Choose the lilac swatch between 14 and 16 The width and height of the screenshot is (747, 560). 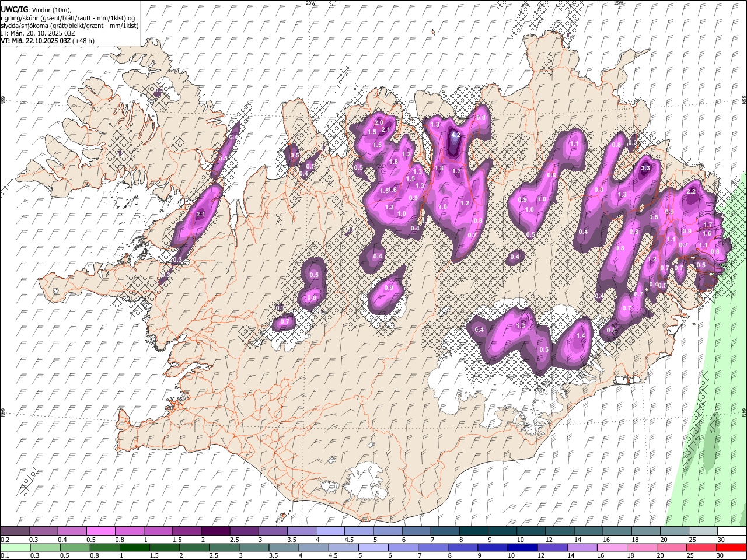coord(582,548)
